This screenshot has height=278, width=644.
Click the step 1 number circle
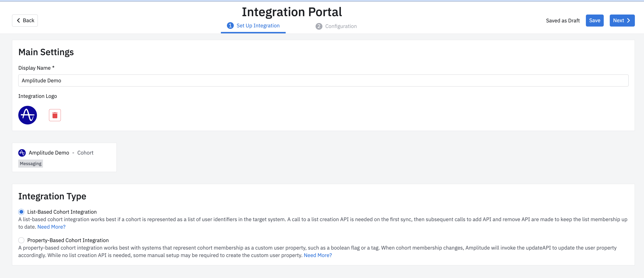(230, 26)
